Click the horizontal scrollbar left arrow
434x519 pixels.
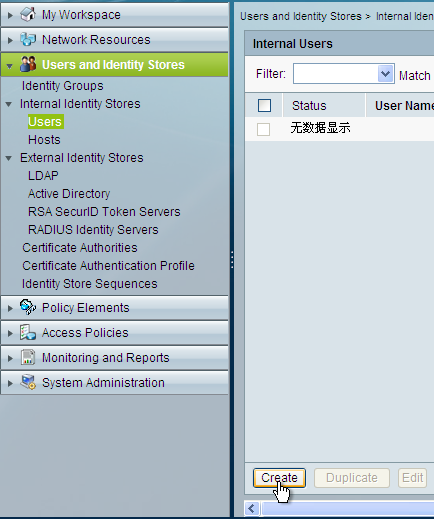pos(252,509)
